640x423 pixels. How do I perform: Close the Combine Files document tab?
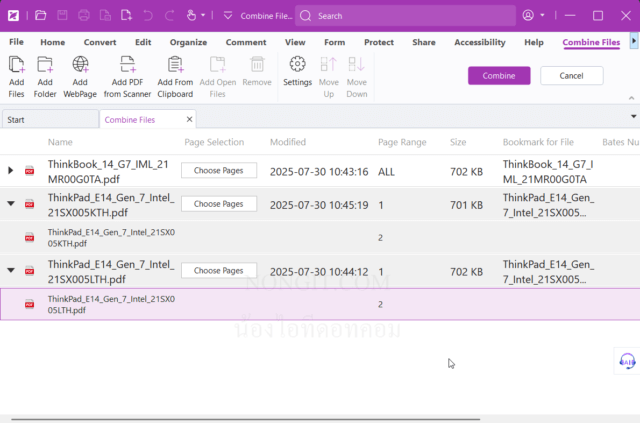pyautogui.click(x=189, y=119)
